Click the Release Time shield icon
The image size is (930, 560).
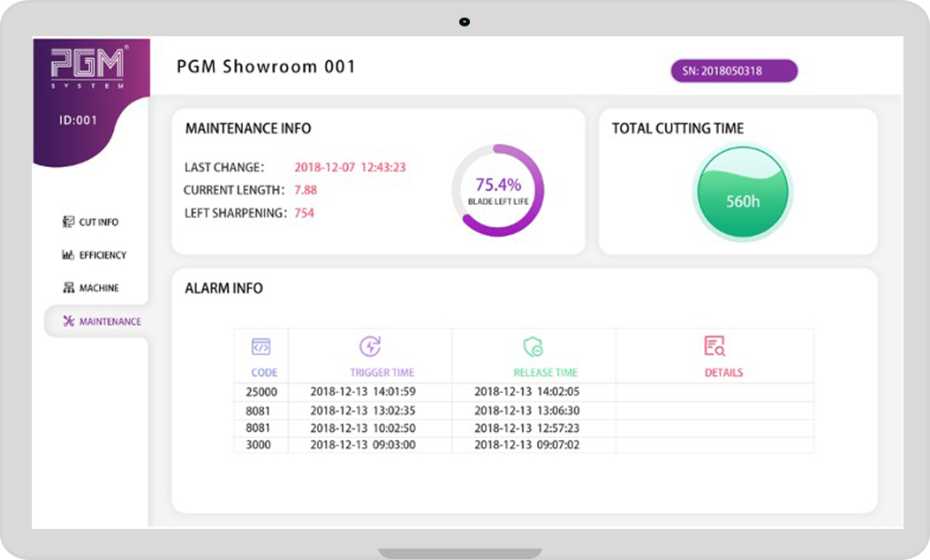click(533, 346)
